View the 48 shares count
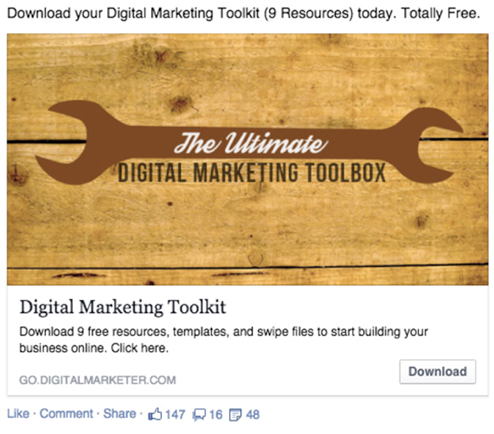Screen dimensions: 494x434 point(253,415)
